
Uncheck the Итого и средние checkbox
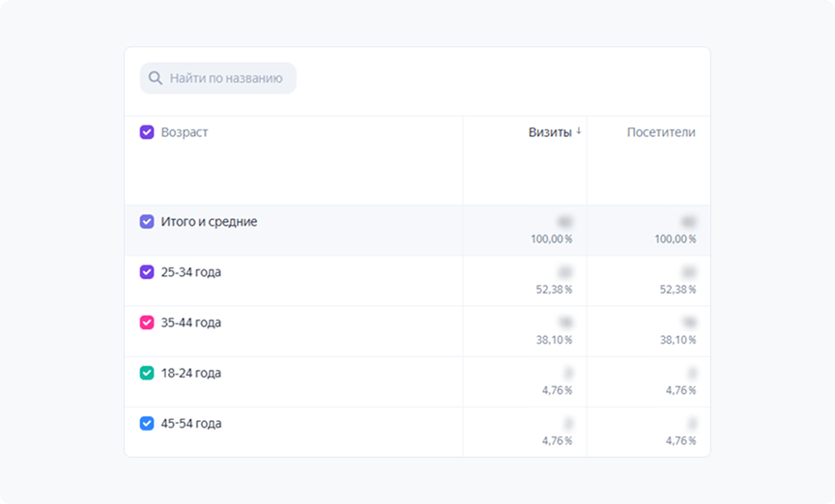point(147,221)
